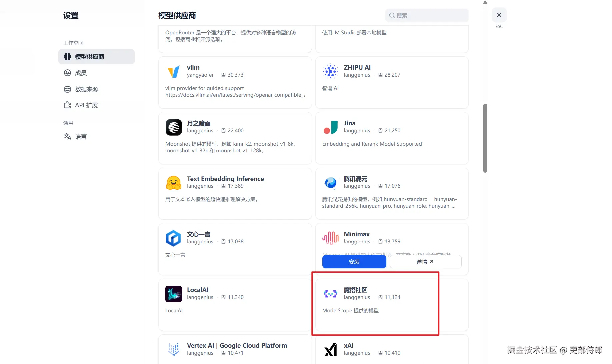Image resolution: width=612 pixels, height=364 pixels.
Task: Click the Moonshot model description text
Action: point(231,147)
